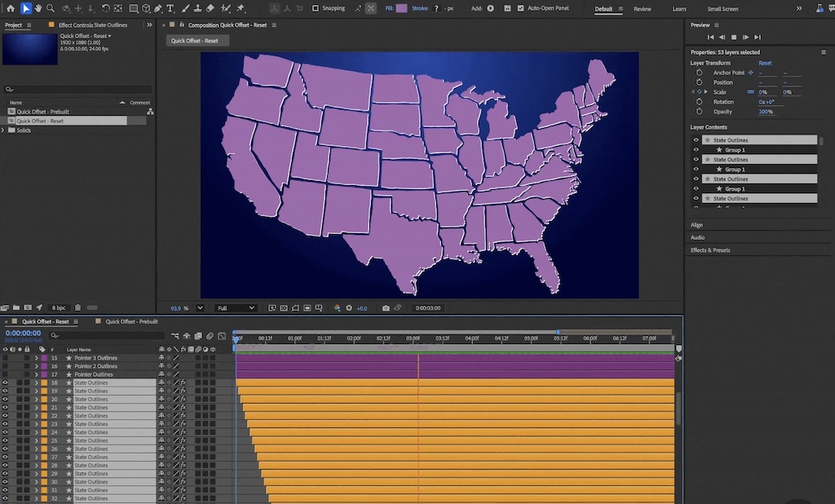Switch to the Review workspace
The height and width of the screenshot is (504, 835).
[643, 9]
